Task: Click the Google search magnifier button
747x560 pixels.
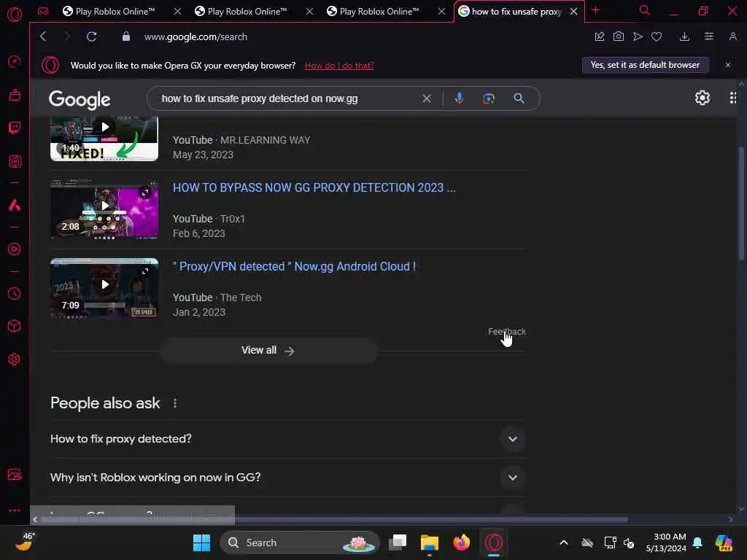Action: 519,98
